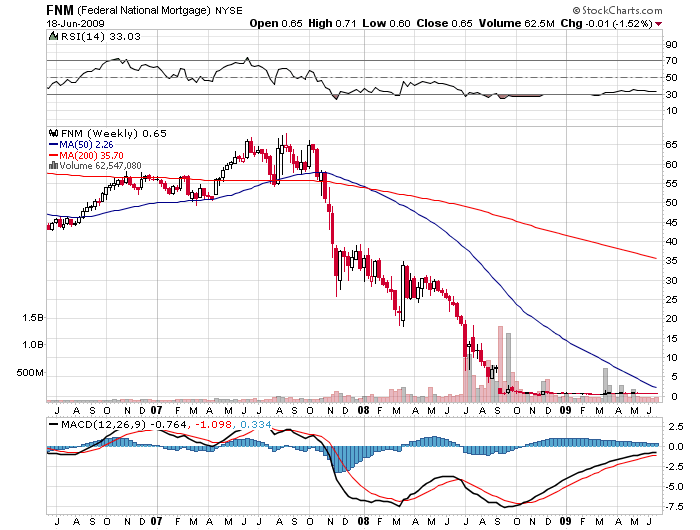Click the 25 label on price axis
The height and width of the screenshot is (530, 700).
tap(671, 300)
